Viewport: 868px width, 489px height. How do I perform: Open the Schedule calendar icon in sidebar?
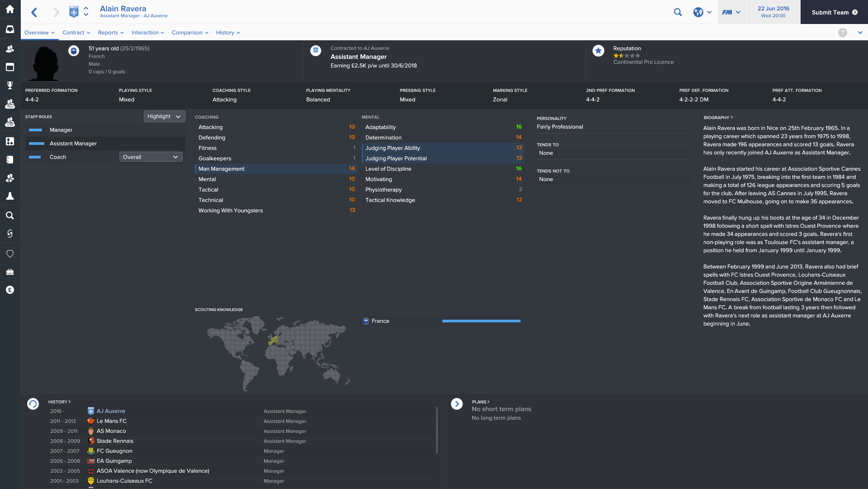point(10,67)
